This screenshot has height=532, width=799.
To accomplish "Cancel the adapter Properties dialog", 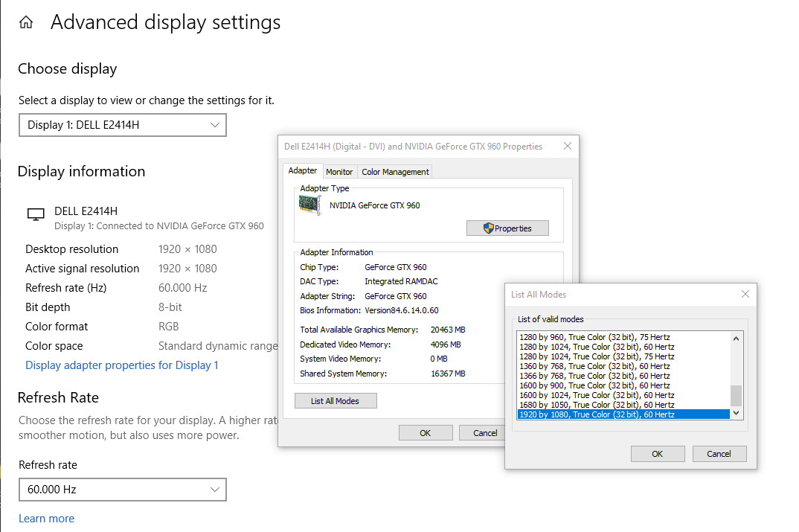I will click(x=482, y=432).
